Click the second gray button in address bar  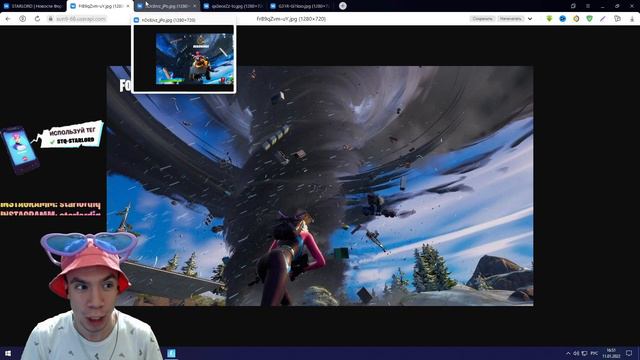(511, 19)
